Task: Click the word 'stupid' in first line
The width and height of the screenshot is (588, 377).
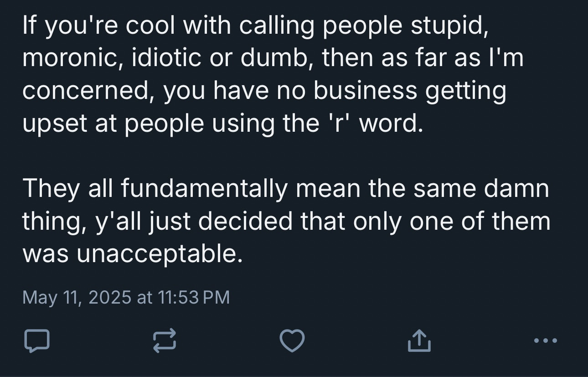Action: click(x=449, y=26)
